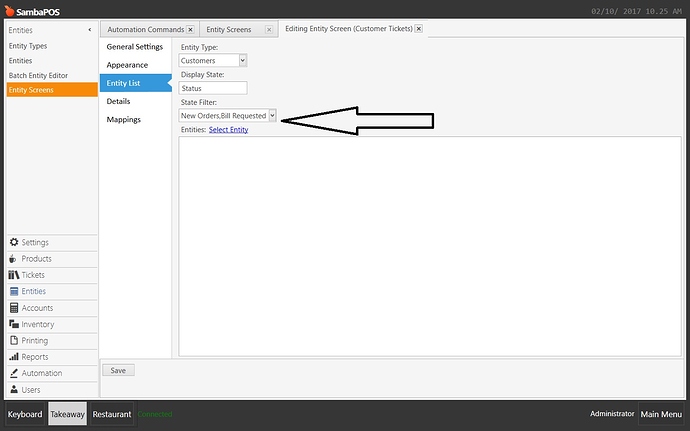This screenshot has height=431, width=690.
Task: Click the Tickets books icon
Action: 14,275
